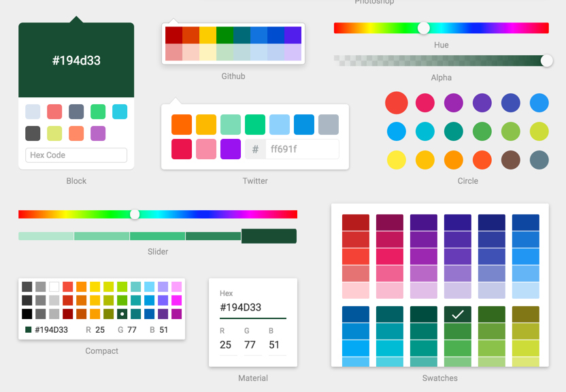Edit the G field in Material picker
Screen dimensions: 566x392
[252, 345]
